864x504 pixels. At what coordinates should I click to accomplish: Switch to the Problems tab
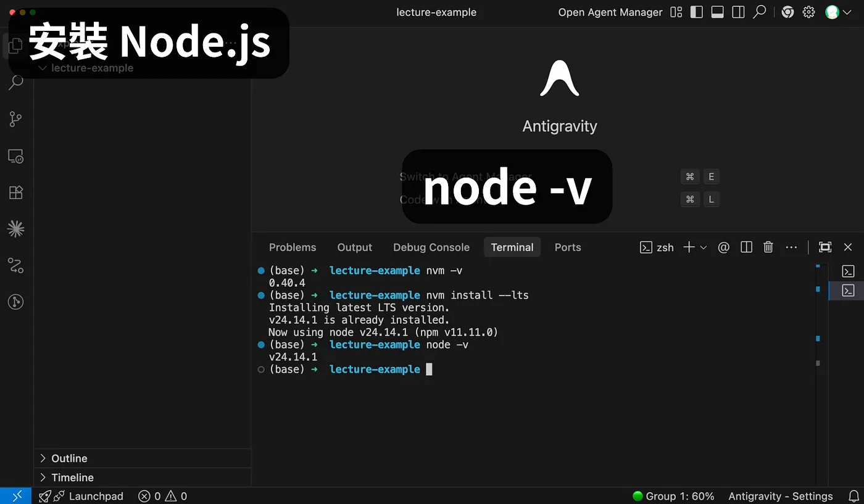pos(293,247)
